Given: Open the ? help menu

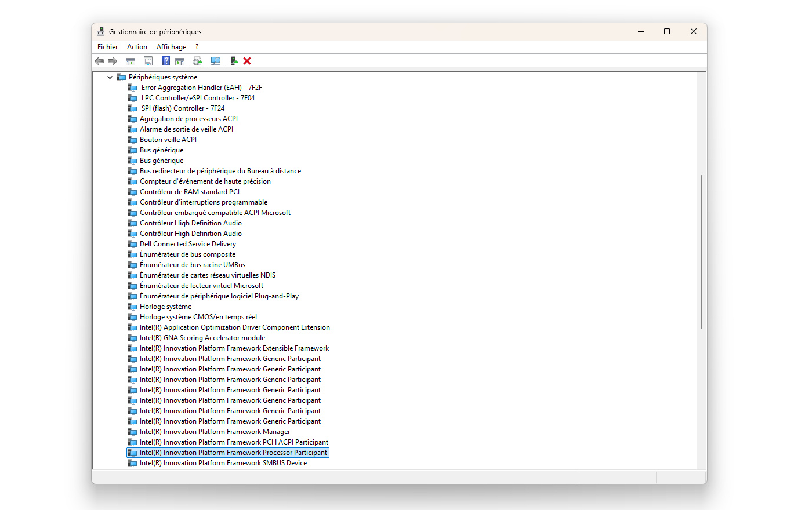Looking at the screenshot, I should click(x=197, y=47).
